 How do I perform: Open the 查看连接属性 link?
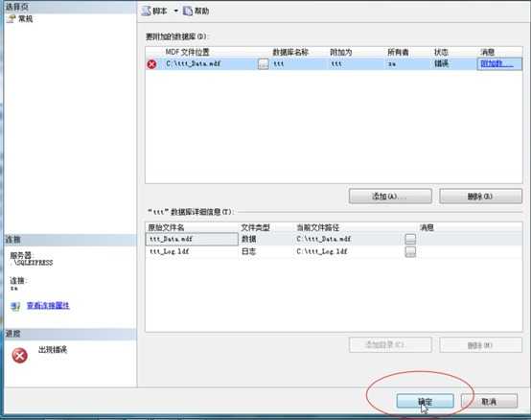click(x=48, y=305)
